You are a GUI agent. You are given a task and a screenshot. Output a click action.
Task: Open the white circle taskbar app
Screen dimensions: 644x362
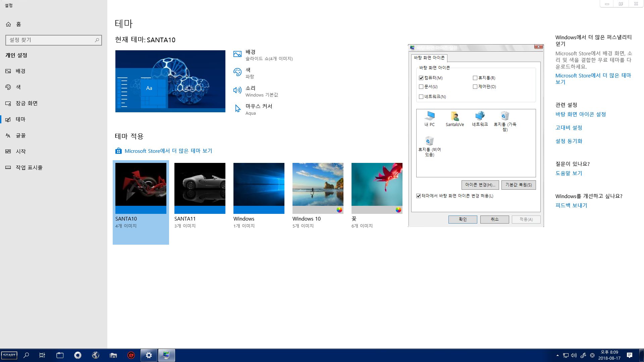point(78,355)
